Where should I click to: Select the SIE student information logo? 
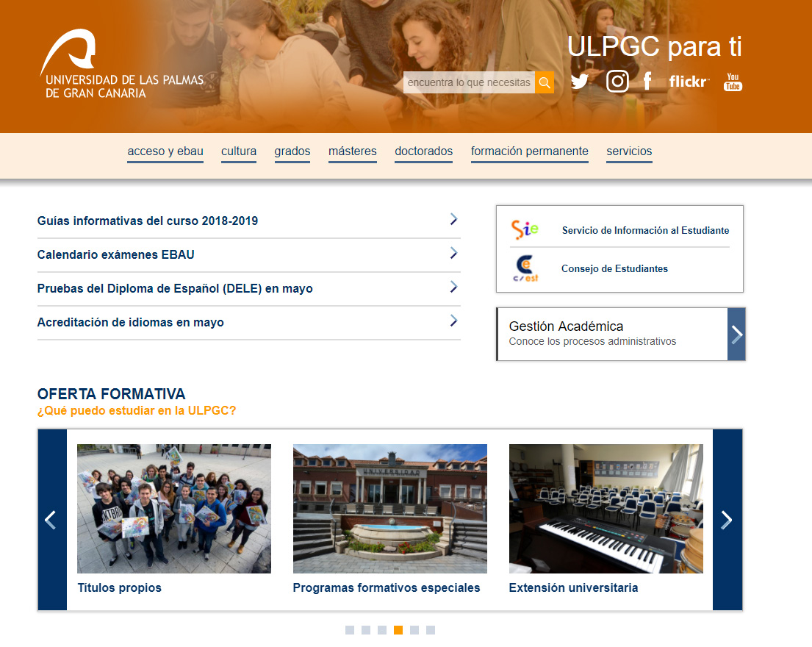tap(523, 230)
